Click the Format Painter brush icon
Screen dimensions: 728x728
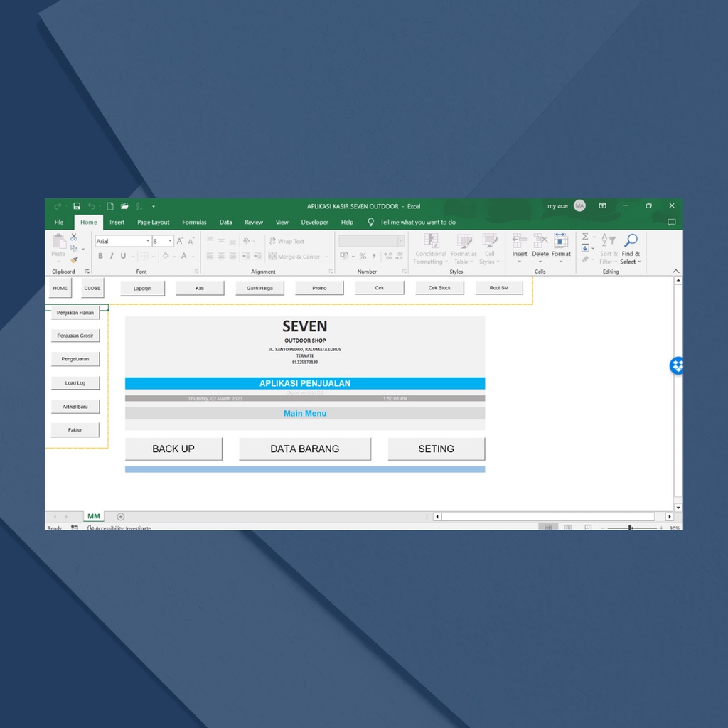(74, 259)
